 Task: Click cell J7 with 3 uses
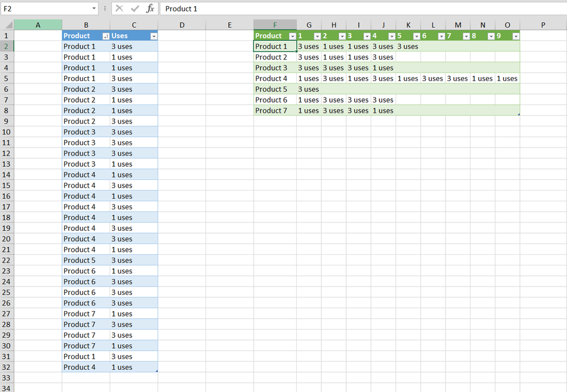pos(383,100)
